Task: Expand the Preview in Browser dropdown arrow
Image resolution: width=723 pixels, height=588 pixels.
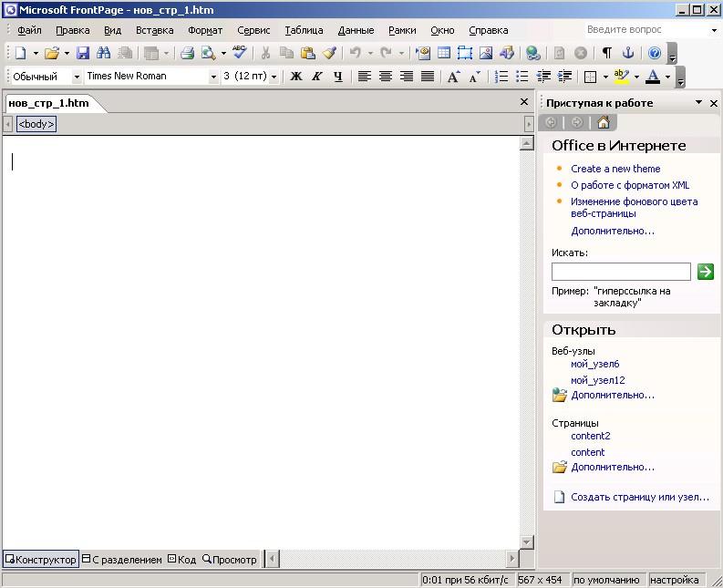Action: point(223,53)
